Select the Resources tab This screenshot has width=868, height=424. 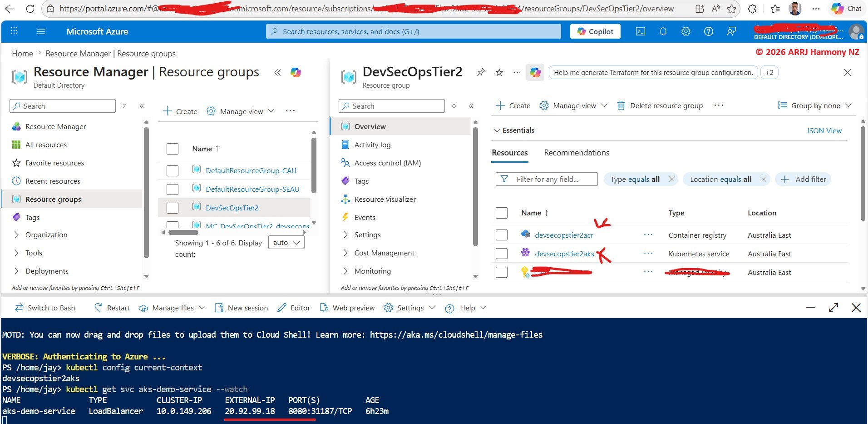[x=510, y=153]
